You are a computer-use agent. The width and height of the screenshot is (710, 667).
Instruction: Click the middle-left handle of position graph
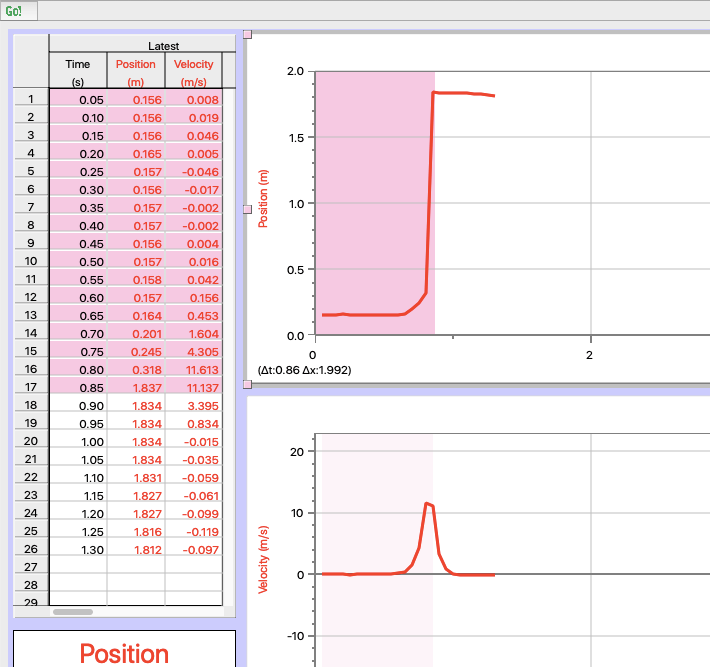(x=248, y=209)
